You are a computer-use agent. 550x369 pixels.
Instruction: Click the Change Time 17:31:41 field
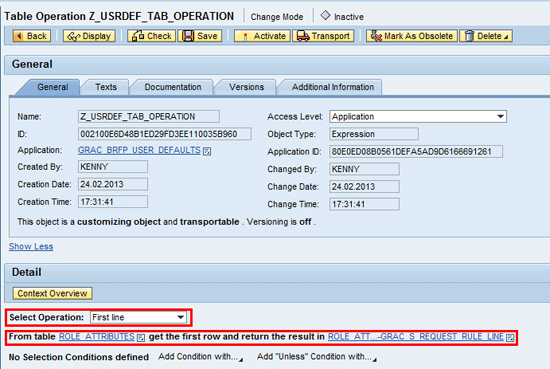pos(364,204)
